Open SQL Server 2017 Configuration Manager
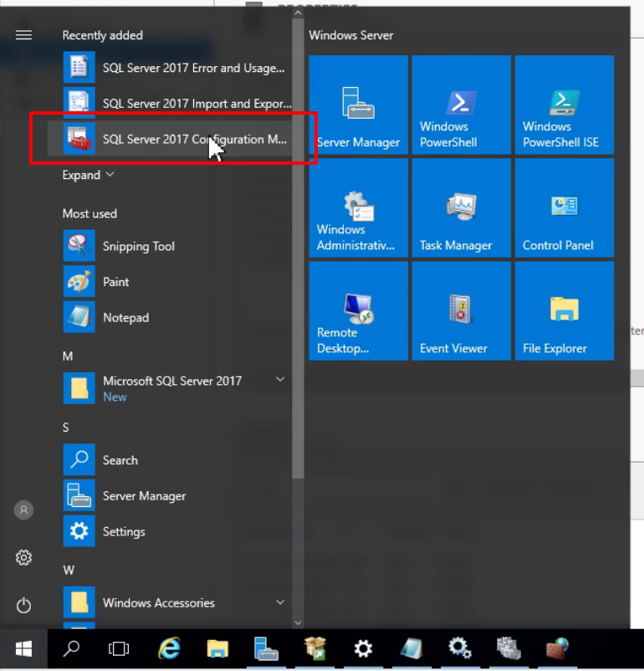This screenshot has height=671, width=644. 170,139
